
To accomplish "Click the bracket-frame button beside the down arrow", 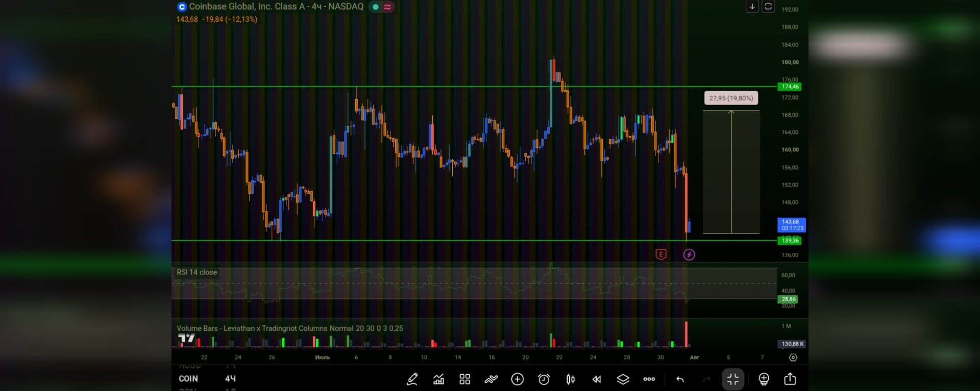I will (768, 7).
